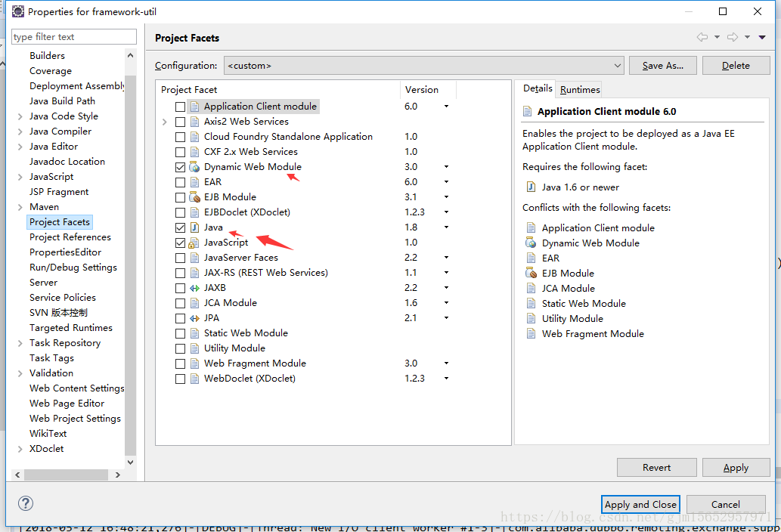The width and height of the screenshot is (781, 532).
Task: Click the back navigation arrow icon
Action: point(702,37)
